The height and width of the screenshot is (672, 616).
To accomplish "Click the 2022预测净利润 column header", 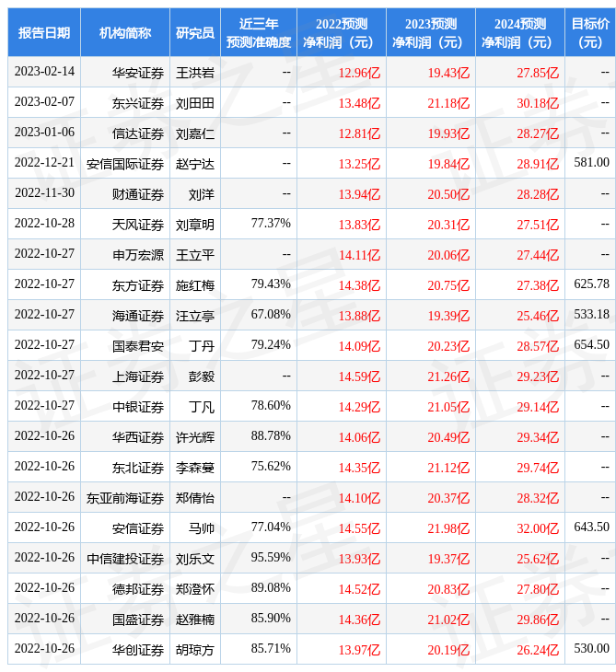I will click(342, 32).
